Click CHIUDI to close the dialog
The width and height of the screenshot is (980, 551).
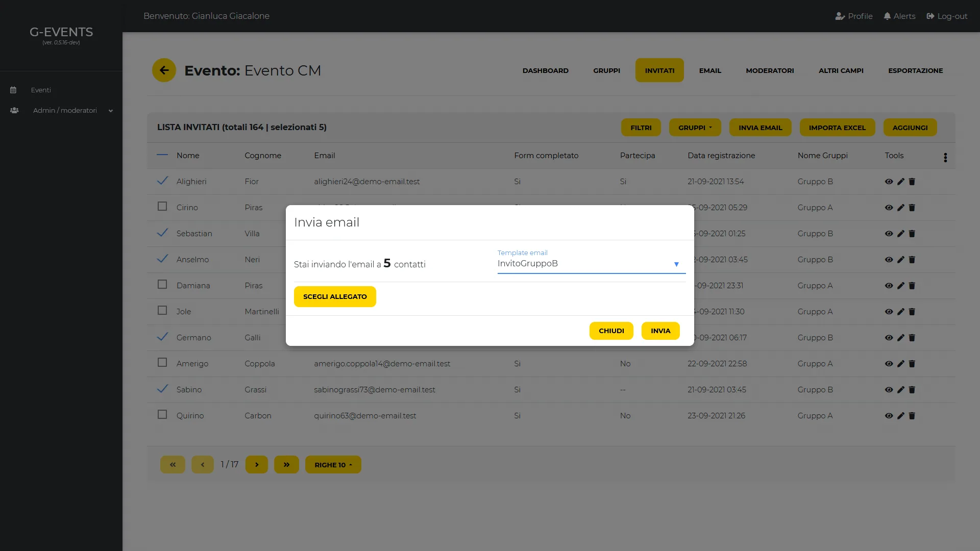[611, 331]
